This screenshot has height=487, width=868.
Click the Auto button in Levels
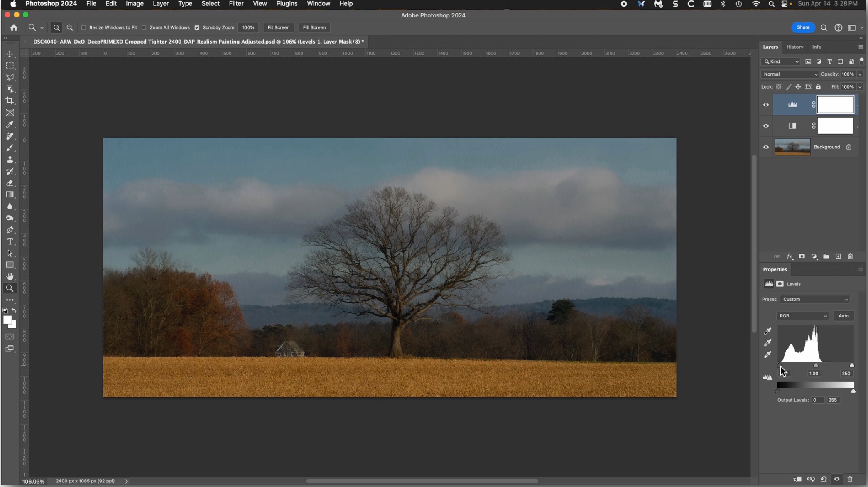tap(843, 316)
